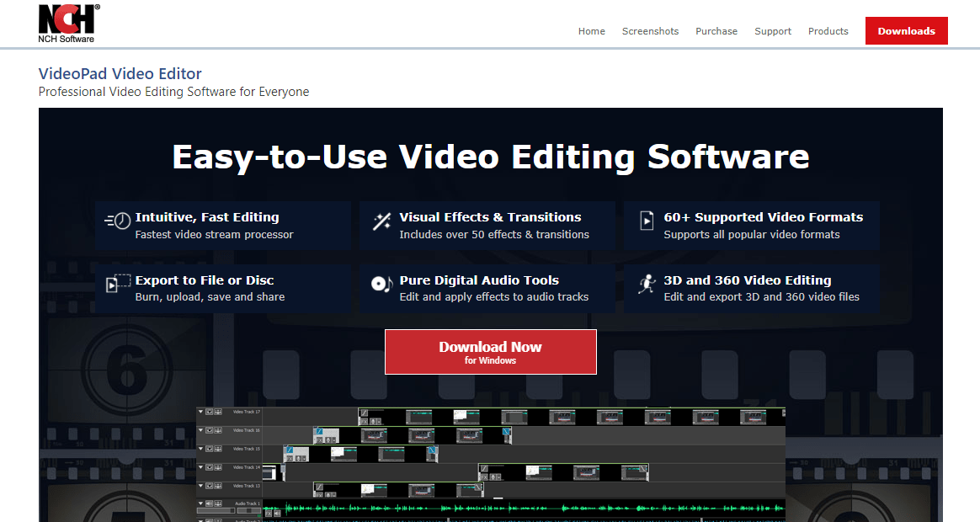
Task: Collapse Audio Track 1 with its triangle
Action: 200,503
